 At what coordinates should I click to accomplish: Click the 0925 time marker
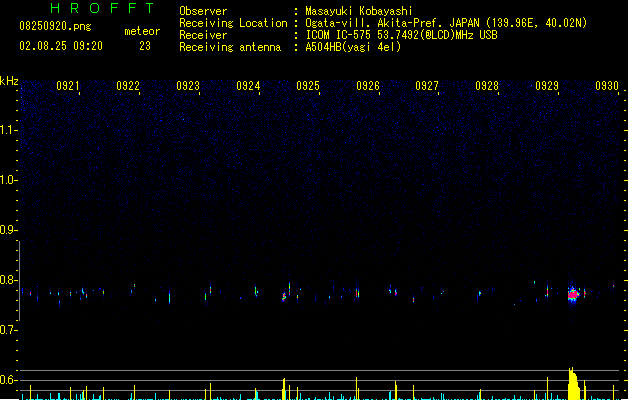click(308, 86)
